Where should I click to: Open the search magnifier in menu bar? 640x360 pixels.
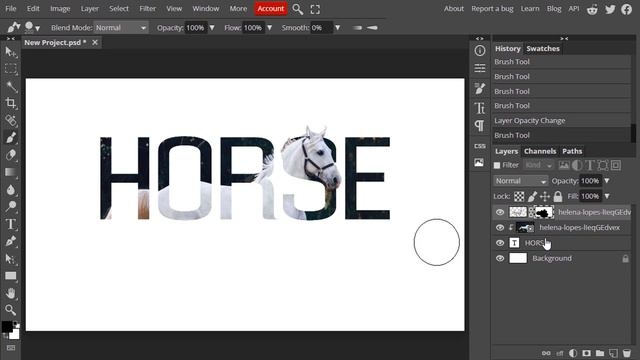point(298,9)
